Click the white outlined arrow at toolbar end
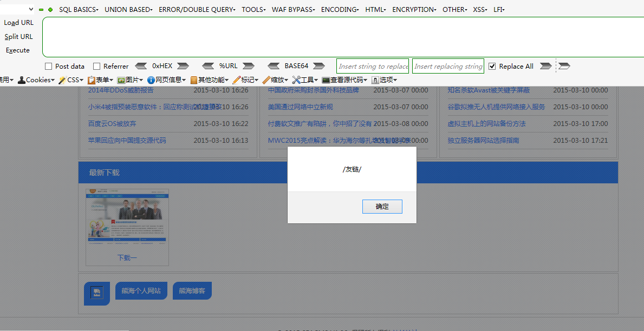The height and width of the screenshot is (331, 644). coord(564,66)
